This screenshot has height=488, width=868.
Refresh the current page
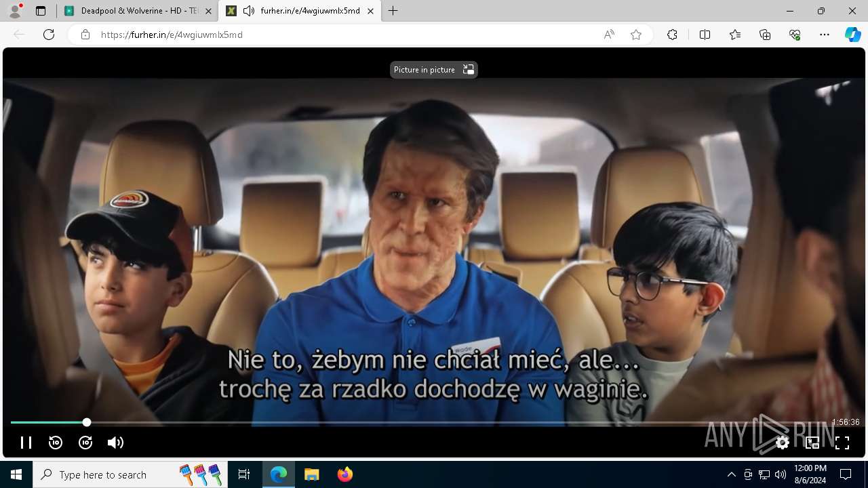[49, 35]
